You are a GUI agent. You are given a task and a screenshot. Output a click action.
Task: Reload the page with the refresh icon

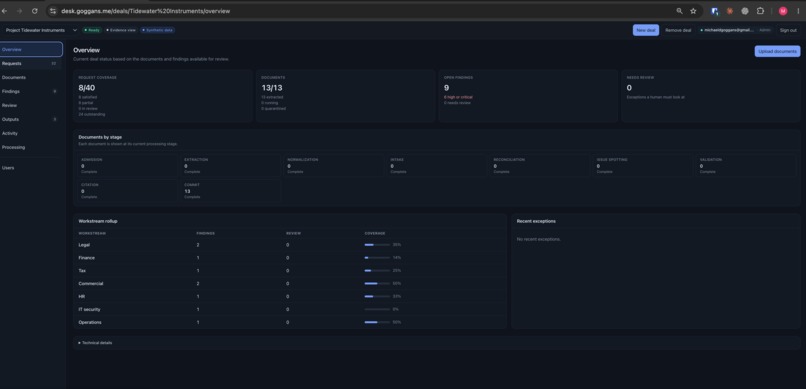pos(34,11)
